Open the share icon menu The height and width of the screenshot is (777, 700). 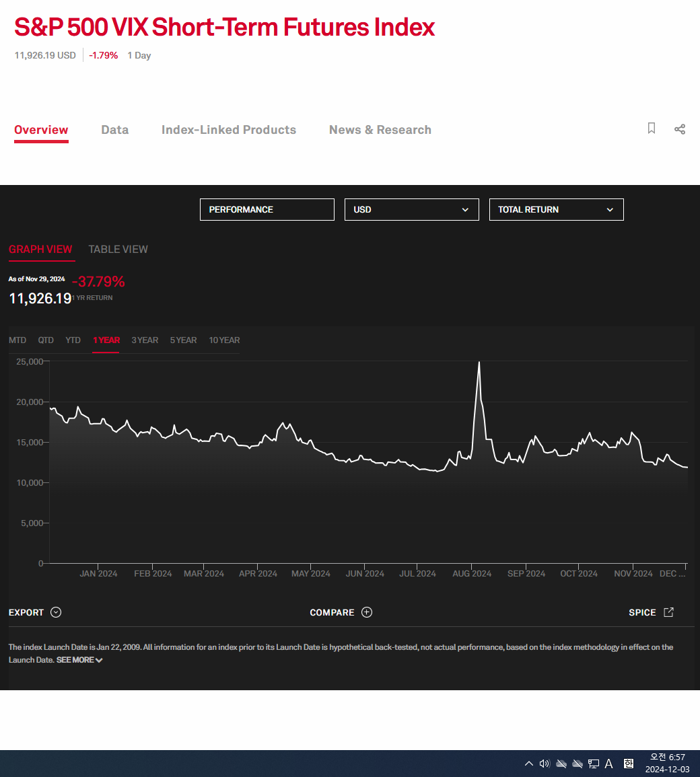click(x=680, y=129)
